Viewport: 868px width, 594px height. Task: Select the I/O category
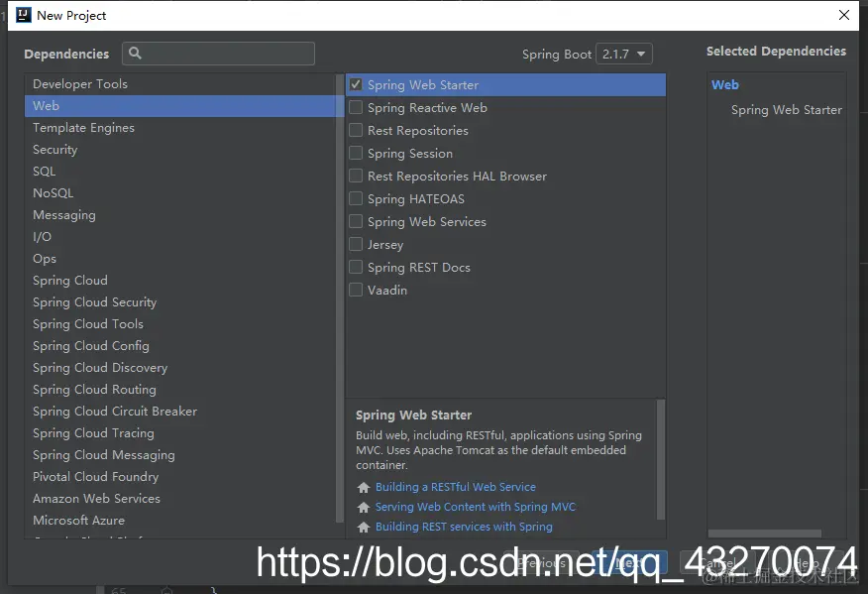tap(180, 237)
